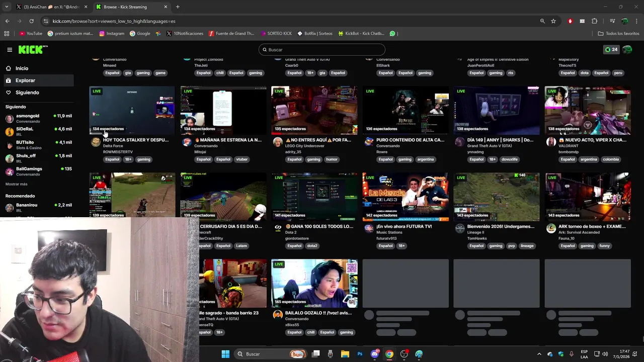The height and width of the screenshot is (362, 644).
Task: Select the rts tag under JuanPerottiAoE
Action: [511, 73]
